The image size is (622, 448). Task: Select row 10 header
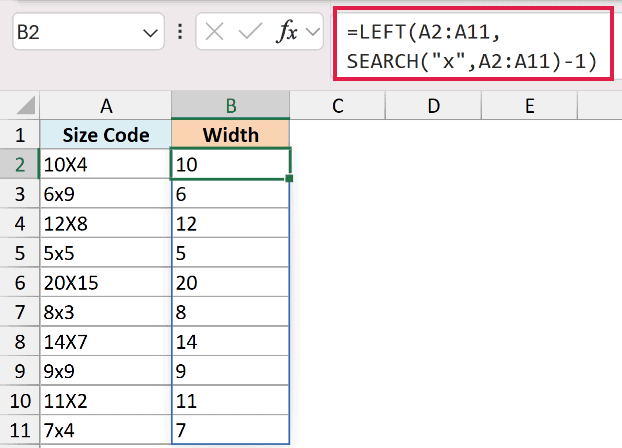[x=20, y=400]
